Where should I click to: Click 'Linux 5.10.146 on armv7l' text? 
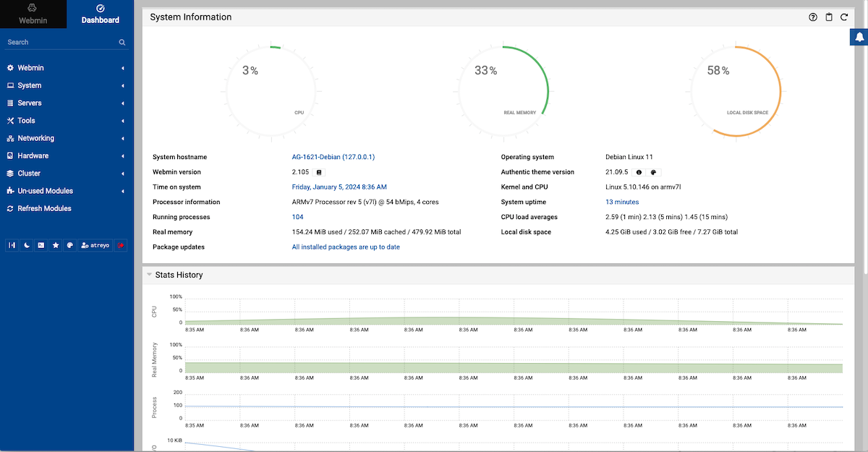point(643,187)
